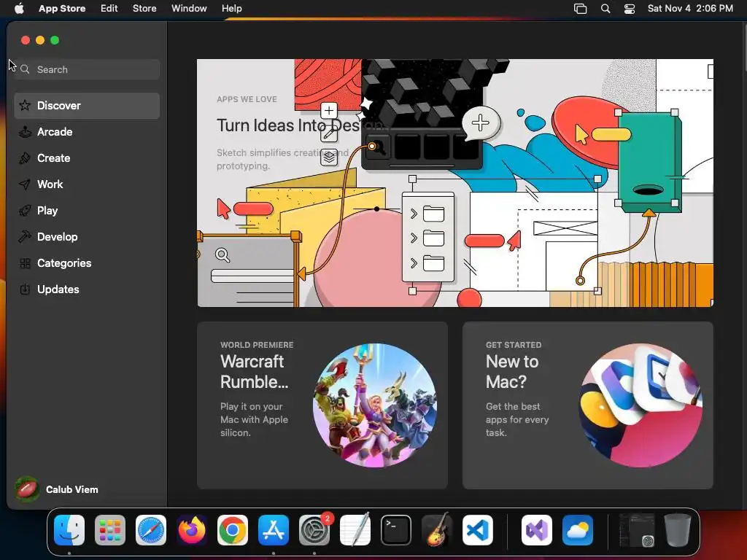Open the Apple menu
747x560 pixels.
[x=19, y=9]
